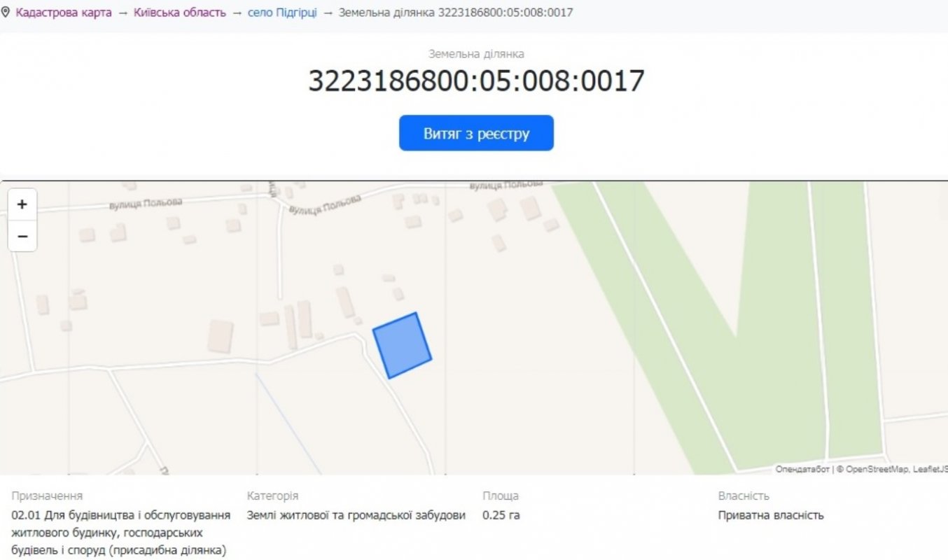This screenshot has height=560, width=948.
Task: Navigate to село Підгірці breadcrumb link
Action: 282,13
